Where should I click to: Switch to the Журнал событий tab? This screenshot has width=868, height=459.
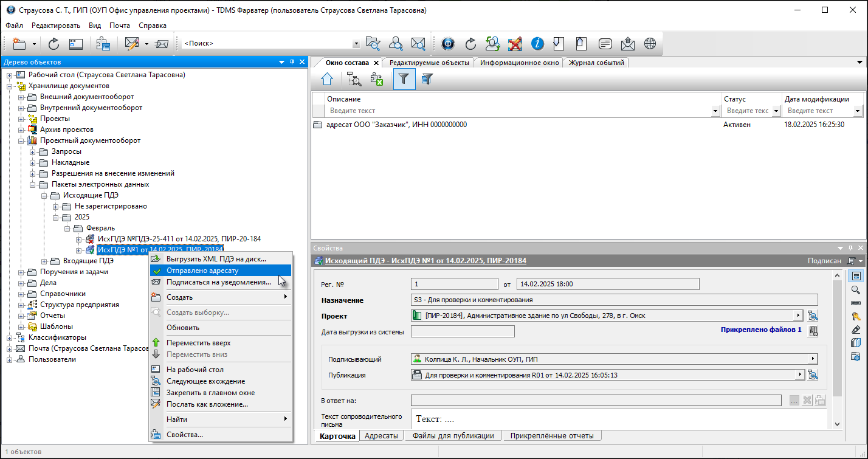tap(596, 63)
